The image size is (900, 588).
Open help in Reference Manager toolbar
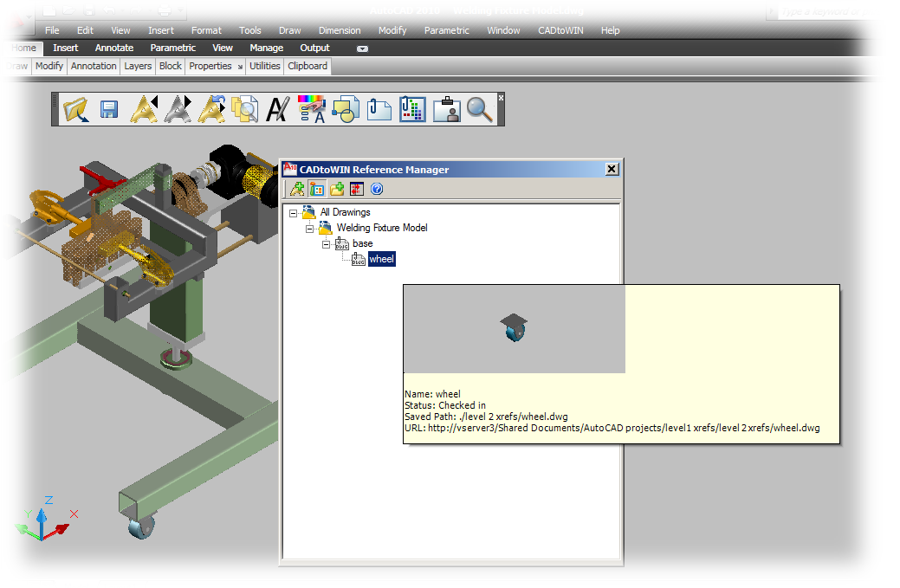377,189
